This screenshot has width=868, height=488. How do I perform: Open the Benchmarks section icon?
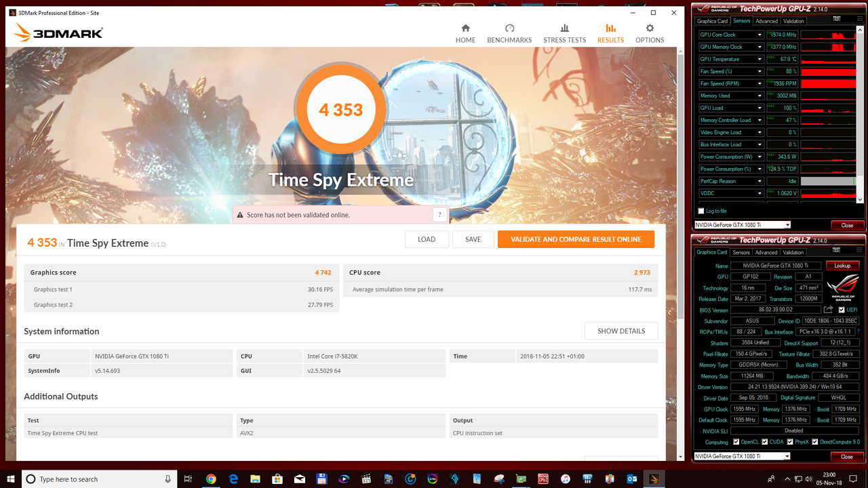coord(509,28)
